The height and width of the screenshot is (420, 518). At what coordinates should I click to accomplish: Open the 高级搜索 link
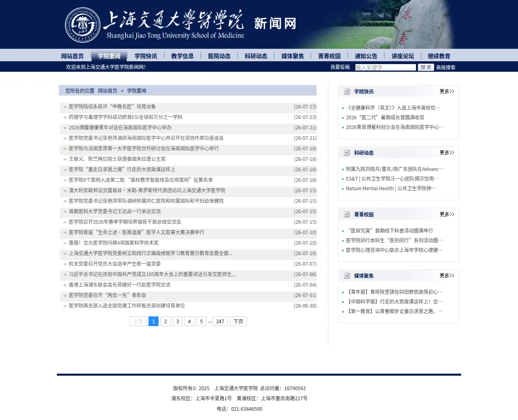[446, 67]
